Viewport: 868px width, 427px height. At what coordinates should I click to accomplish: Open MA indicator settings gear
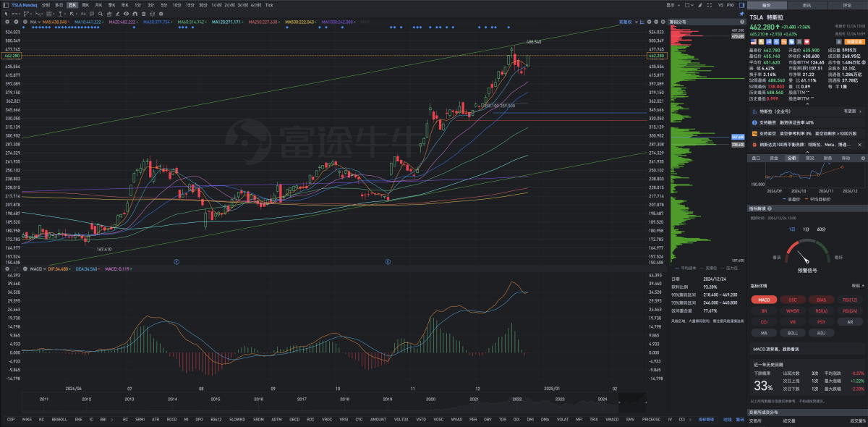(7, 22)
